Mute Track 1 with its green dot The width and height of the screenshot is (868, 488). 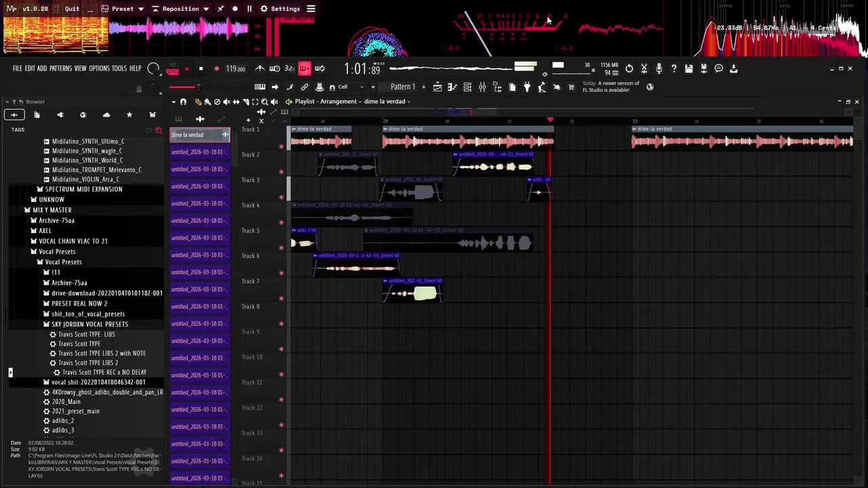[x=281, y=146]
